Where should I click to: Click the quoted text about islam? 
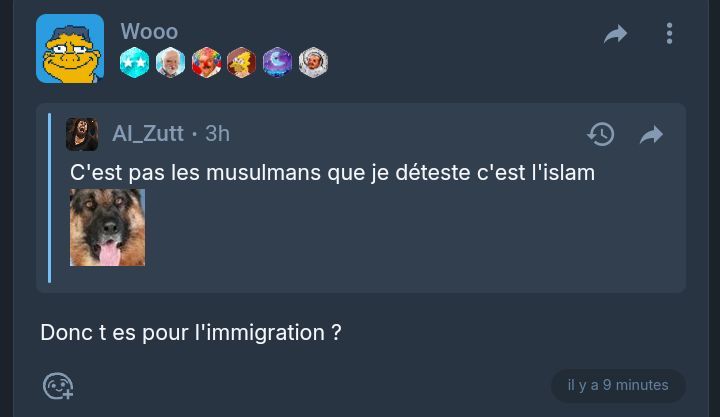(332, 173)
